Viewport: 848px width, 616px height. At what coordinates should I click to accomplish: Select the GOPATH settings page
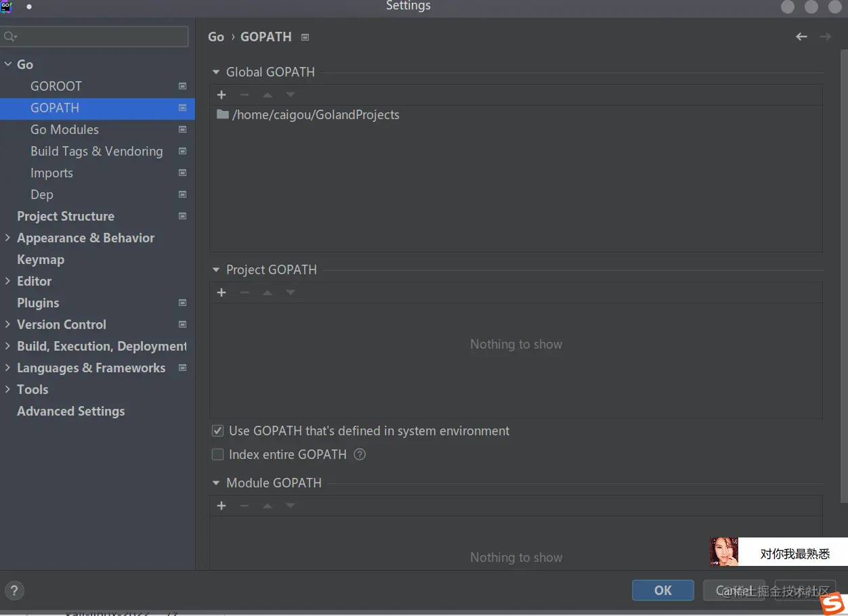(x=98, y=108)
